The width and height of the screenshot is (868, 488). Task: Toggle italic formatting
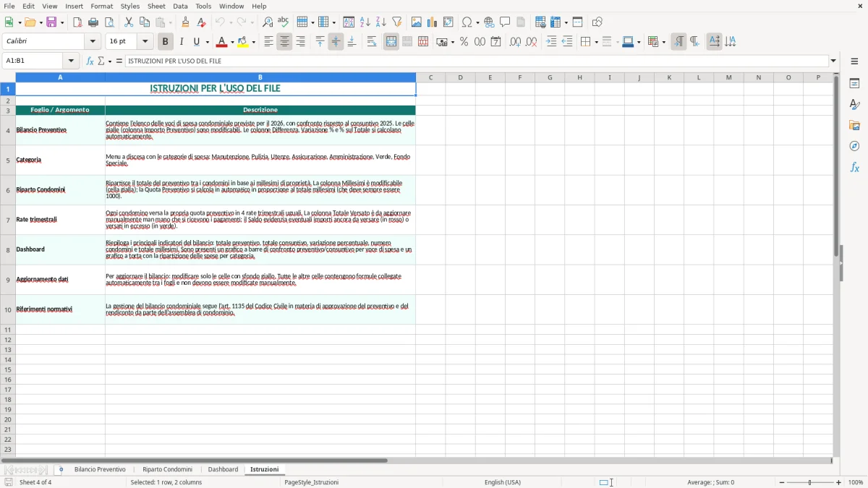pos(181,42)
